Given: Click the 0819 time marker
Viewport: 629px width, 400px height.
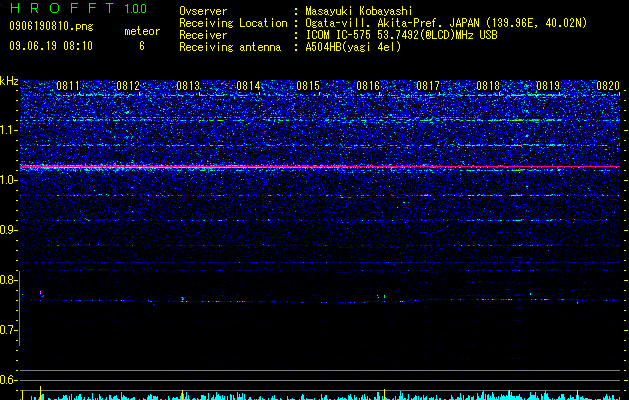Looking at the screenshot, I should pos(548,86).
